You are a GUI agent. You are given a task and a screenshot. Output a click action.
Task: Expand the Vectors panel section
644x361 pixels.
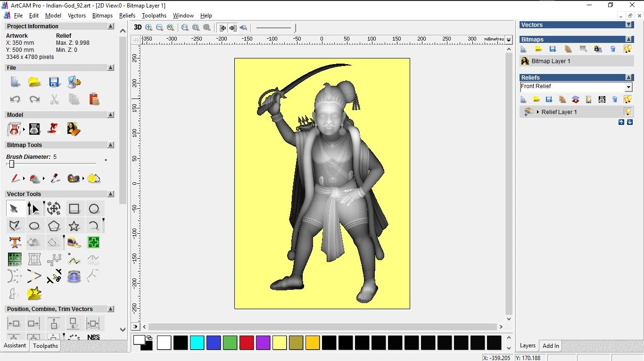point(628,25)
